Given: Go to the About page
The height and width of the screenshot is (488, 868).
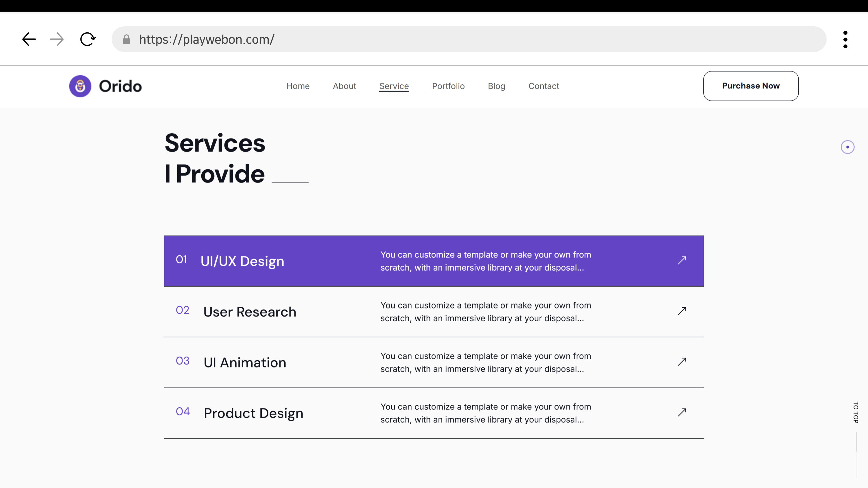Looking at the screenshot, I should (344, 86).
